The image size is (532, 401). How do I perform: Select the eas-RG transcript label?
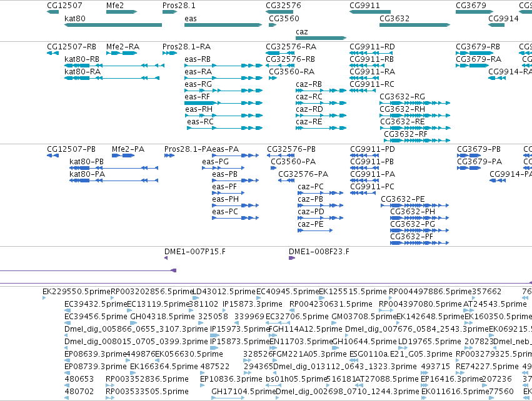[198, 84]
